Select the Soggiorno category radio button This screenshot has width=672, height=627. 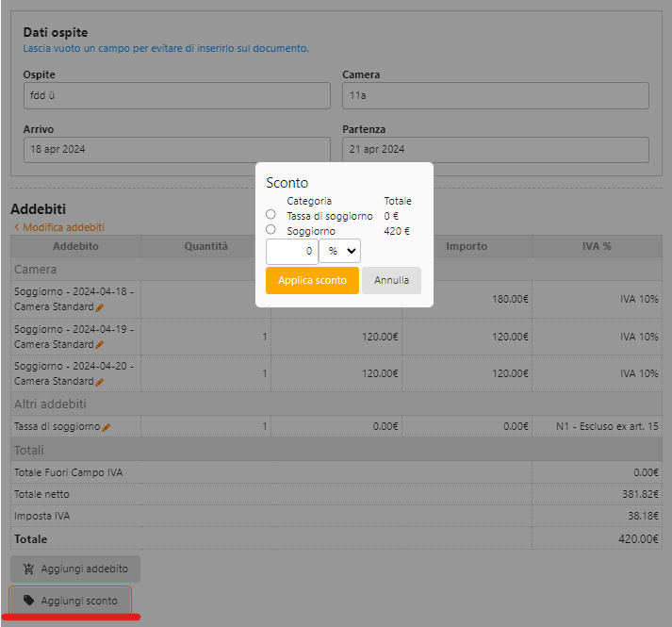pos(271,229)
